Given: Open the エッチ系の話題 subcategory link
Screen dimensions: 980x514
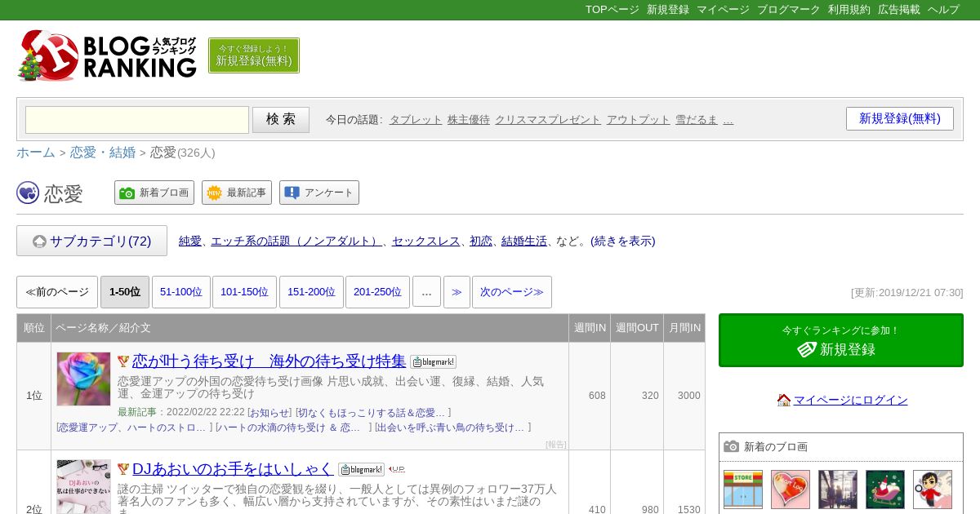Looking at the screenshot, I should pyautogui.click(x=296, y=241).
